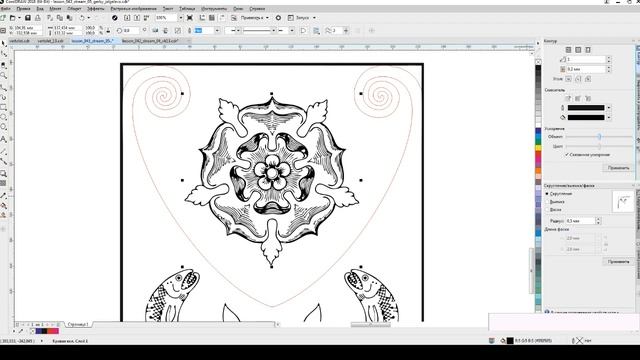The height and width of the screenshot is (360, 640).
Task: Click the Export icon in toolbar
Action: (137, 18)
